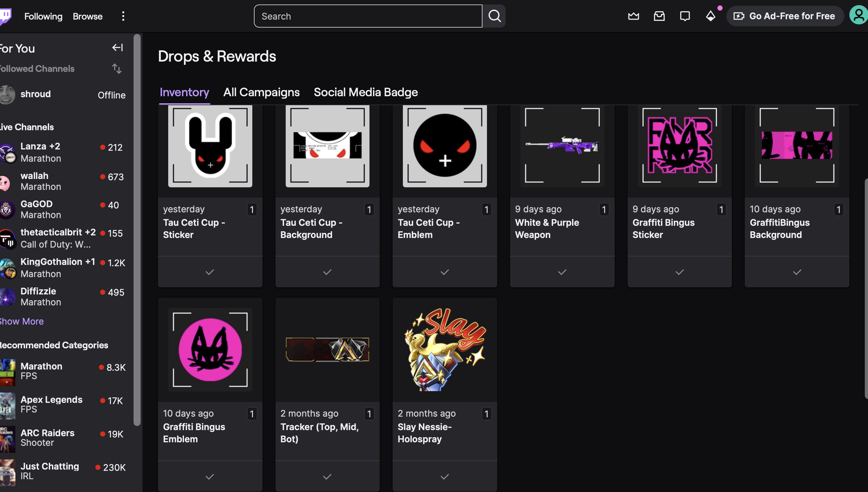Click the Search input field
The height and width of the screenshot is (492, 868).
coord(368,16)
